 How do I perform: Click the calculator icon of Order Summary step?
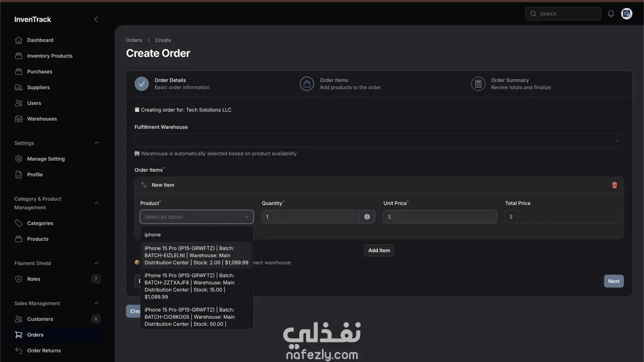(478, 84)
